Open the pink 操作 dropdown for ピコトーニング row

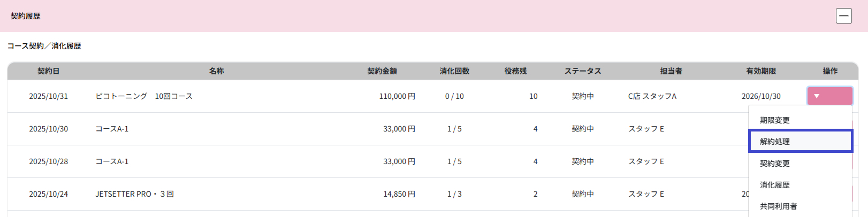[x=829, y=96]
